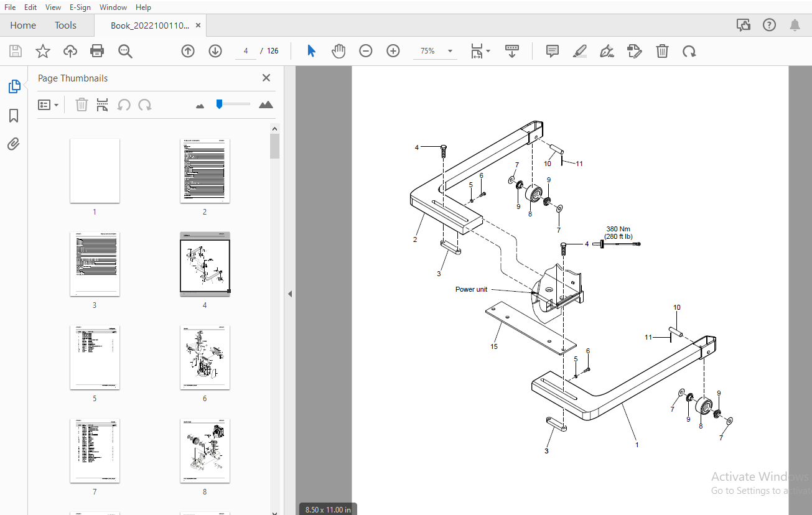Viewport: 812px width, 515px height.
Task: Open the Bookmarks panel icon
Action: 14,116
